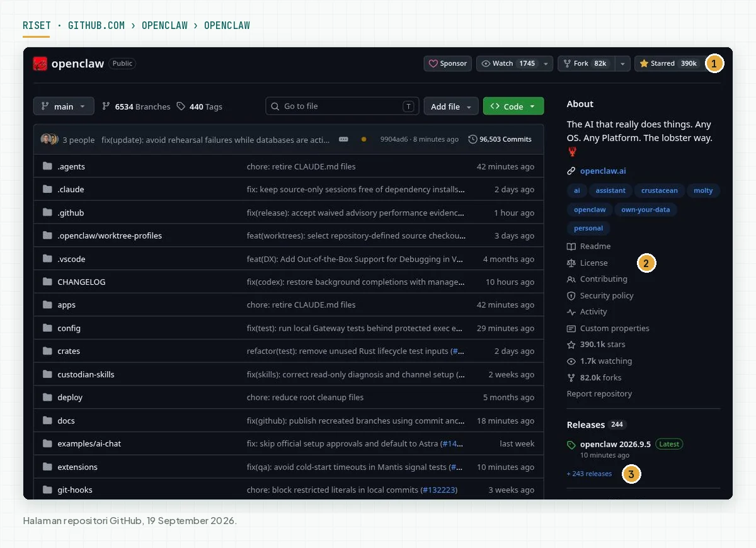Image resolution: width=756 pixels, height=548 pixels.
Task: Open the .agents folder
Action: [71, 166]
